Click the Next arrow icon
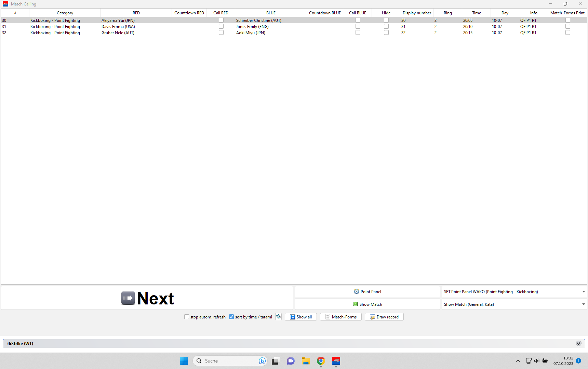Image resolution: width=588 pixels, height=369 pixels. [128, 298]
